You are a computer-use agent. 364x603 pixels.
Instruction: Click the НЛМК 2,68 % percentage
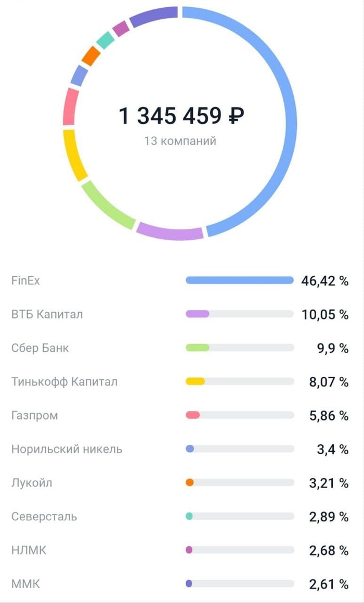pos(329,550)
